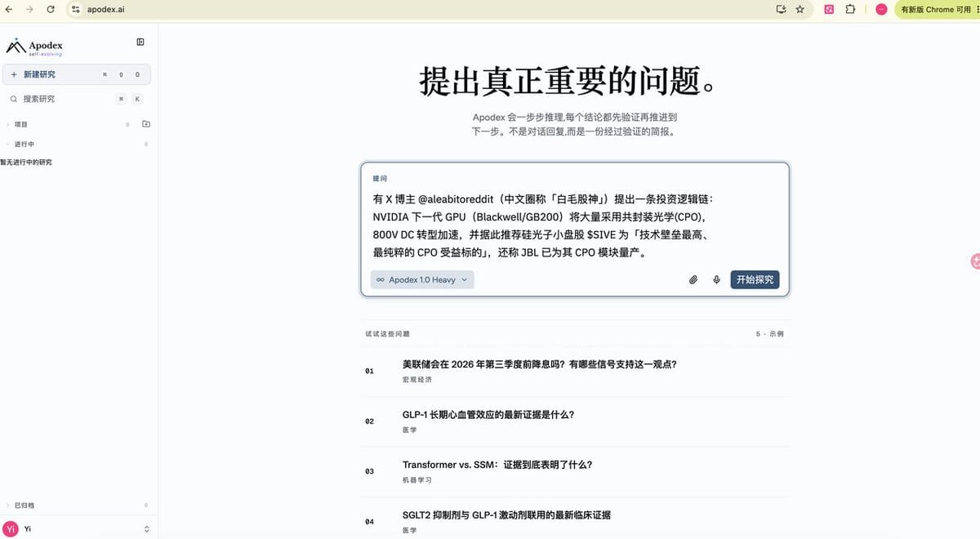
Task: Click the floating pink widget at right edge
Action: (974, 261)
